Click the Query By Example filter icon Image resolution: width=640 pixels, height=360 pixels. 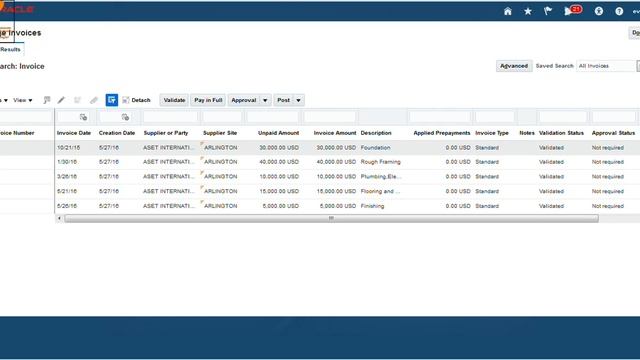(111, 100)
